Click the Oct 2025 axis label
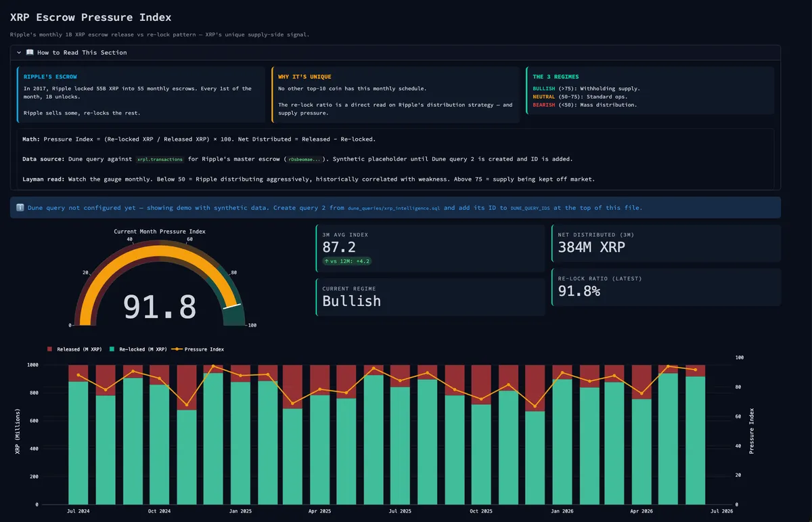This screenshot has width=812, height=522. pos(480,511)
